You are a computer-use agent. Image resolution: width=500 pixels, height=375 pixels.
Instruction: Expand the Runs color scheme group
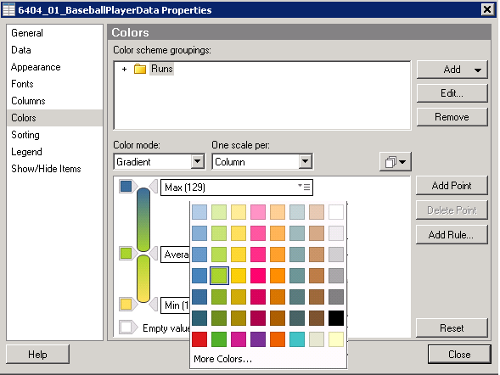(x=124, y=69)
